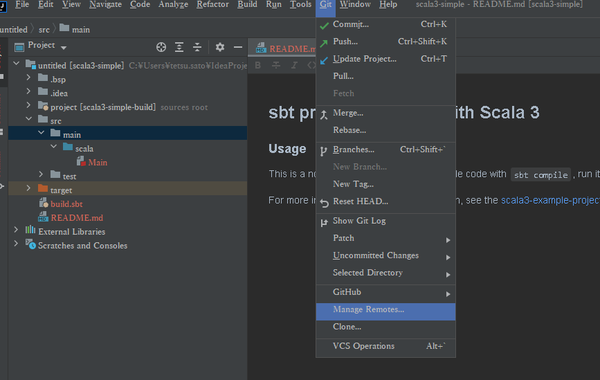Image resolution: width=600 pixels, height=380 pixels.
Task: Click green checkmark Commit icon
Action: 324,25
